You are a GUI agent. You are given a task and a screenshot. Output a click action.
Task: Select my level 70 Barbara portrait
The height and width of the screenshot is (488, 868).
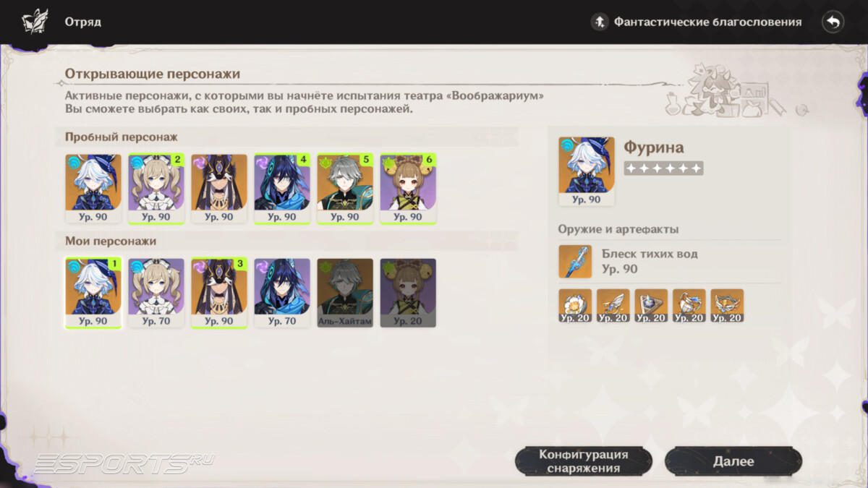click(x=156, y=293)
